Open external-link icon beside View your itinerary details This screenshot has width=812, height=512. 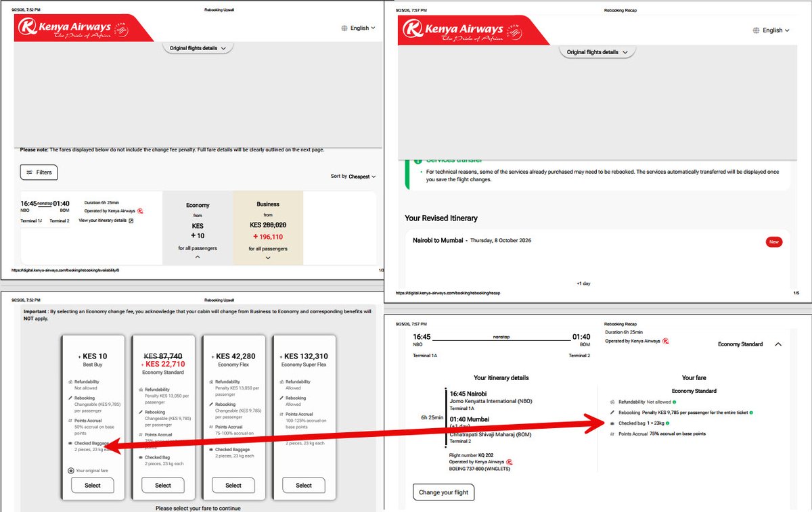pos(131,220)
